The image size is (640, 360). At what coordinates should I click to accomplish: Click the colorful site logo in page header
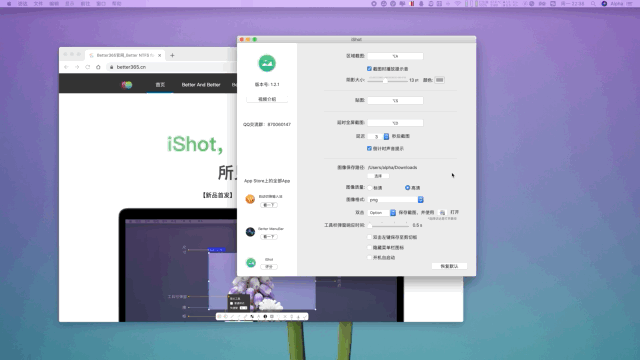[x=127, y=84]
